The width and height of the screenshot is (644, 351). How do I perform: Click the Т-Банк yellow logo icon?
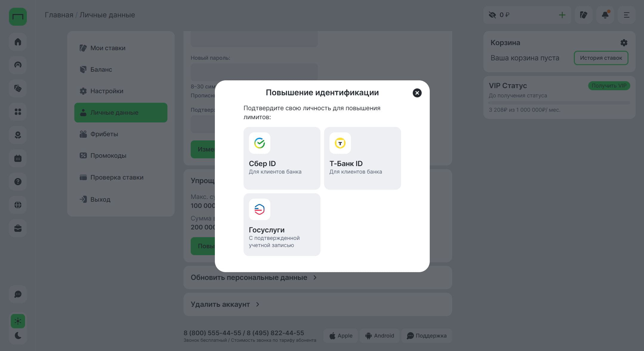340,143
